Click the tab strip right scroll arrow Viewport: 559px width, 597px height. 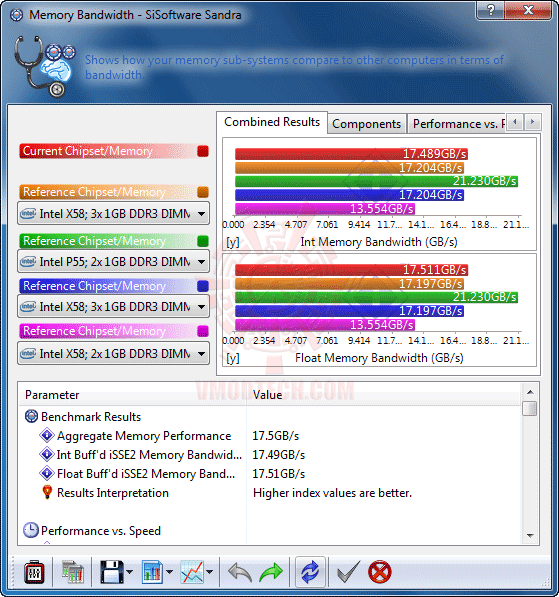532,122
